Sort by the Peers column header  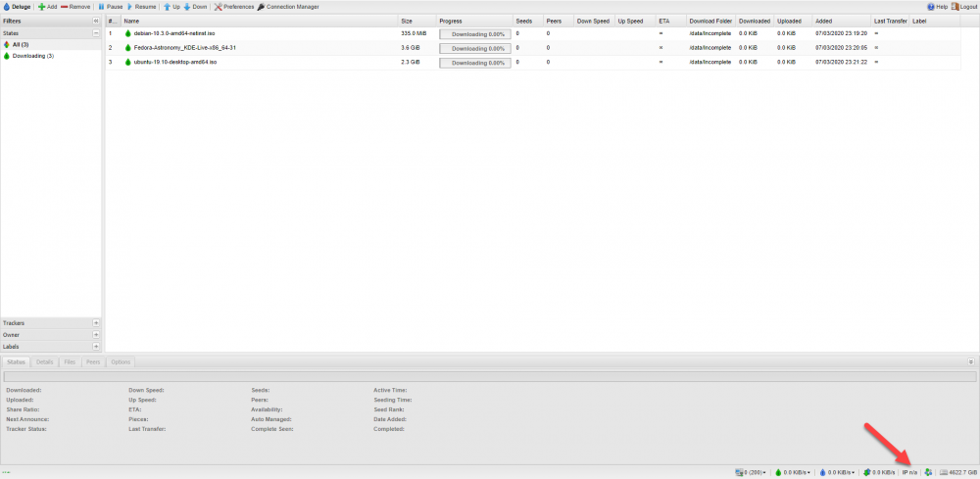559,22
